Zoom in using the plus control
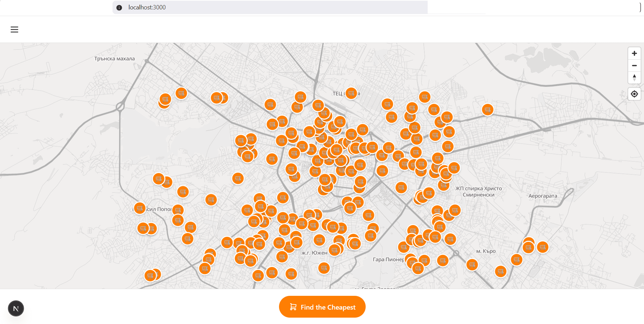644x324 pixels. (x=634, y=53)
